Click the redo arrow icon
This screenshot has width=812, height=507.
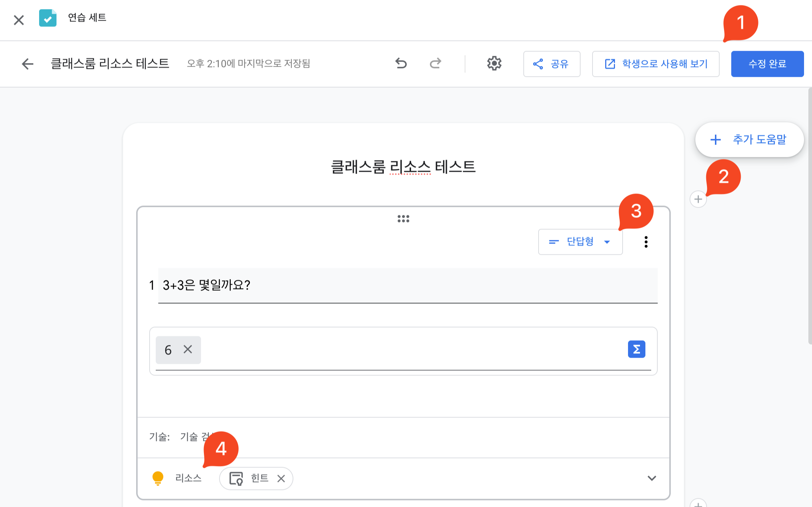pyautogui.click(x=435, y=63)
